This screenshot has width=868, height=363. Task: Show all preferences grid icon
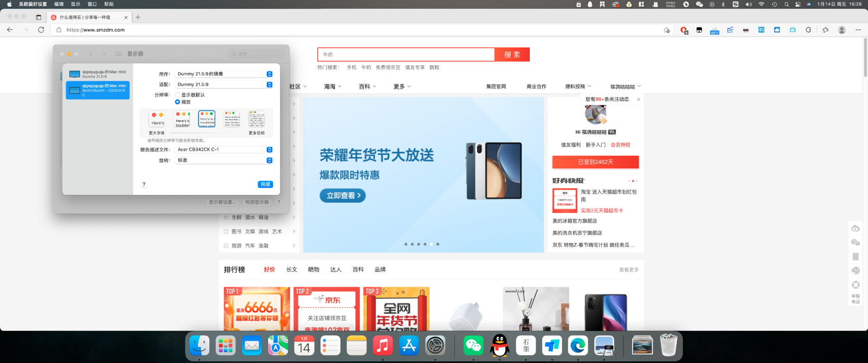[x=118, y=54]
